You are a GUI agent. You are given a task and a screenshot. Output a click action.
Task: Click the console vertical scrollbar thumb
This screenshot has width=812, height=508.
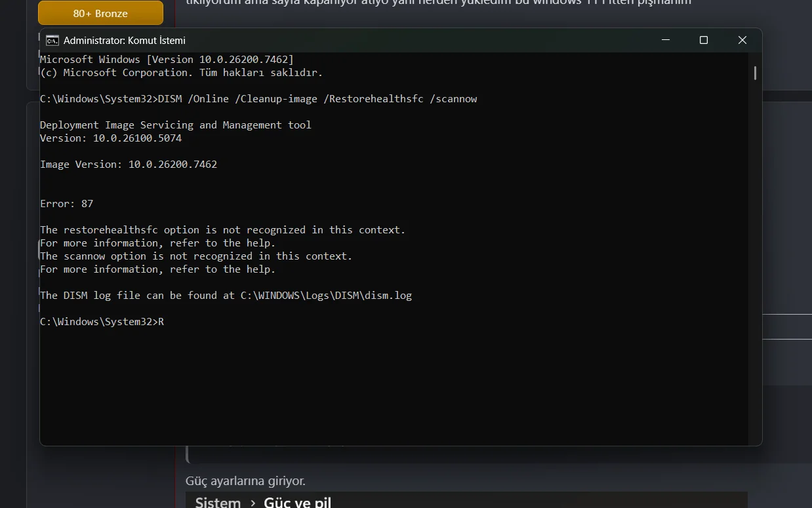tap(755, 73)
